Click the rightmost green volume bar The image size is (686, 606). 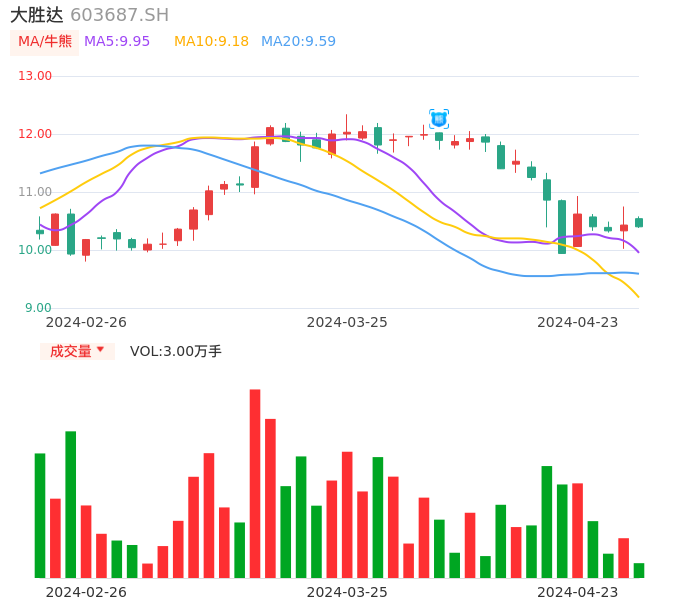pyautogui.click(x=639, y=570)
